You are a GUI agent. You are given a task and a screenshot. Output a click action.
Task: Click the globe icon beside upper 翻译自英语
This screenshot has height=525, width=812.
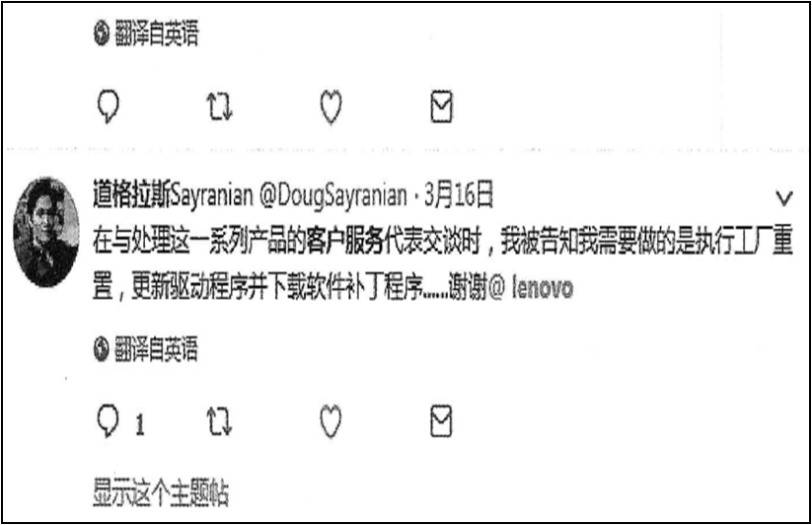(102, 35)
